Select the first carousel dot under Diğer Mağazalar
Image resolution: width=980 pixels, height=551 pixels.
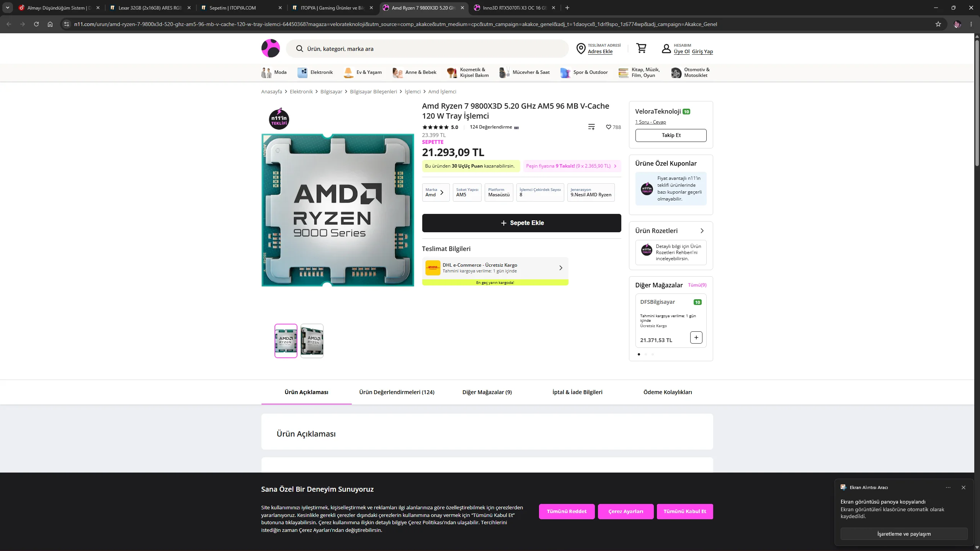(639, 354)
